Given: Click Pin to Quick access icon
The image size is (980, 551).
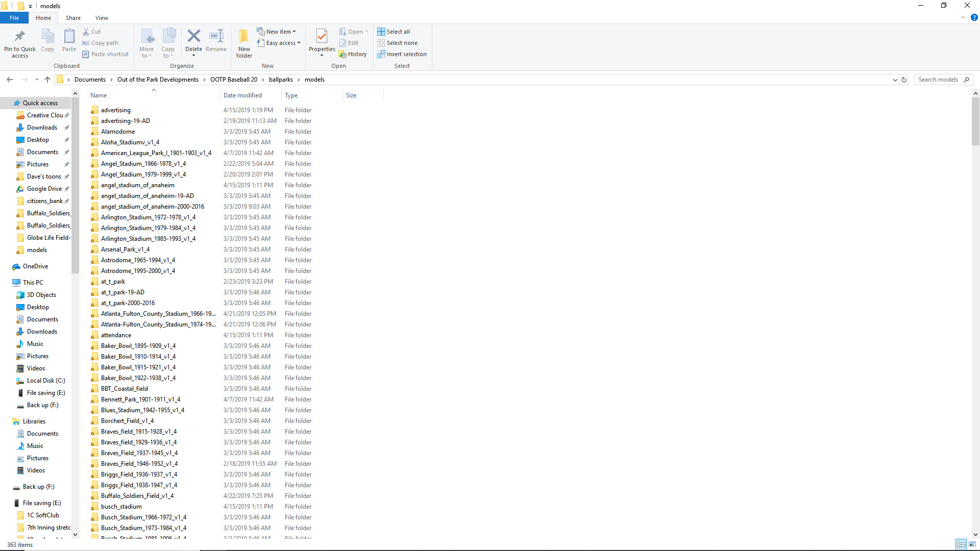Looking at the screenshot, I should coord(20,37).
